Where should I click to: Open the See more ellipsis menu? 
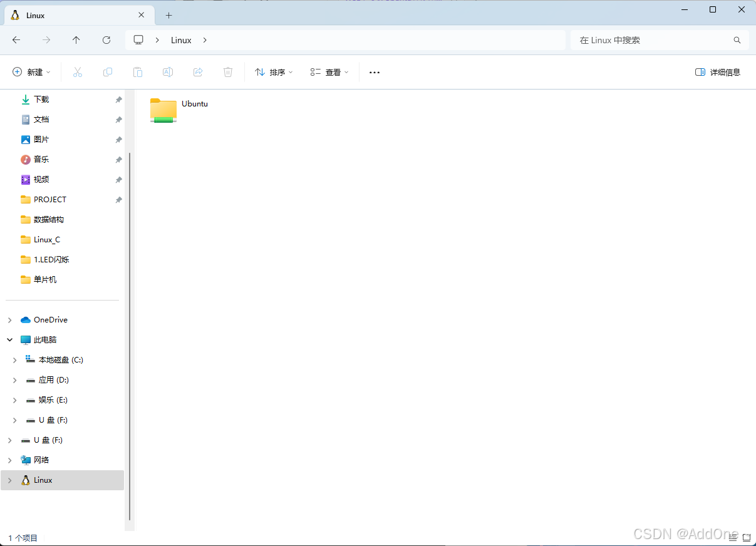[375, 72]
